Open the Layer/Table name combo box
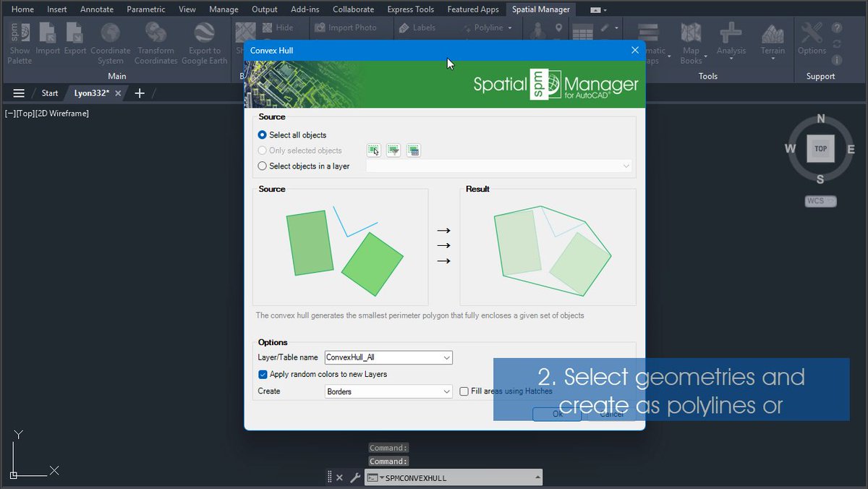This screenshot has height=489, width=868. point(388,357)
